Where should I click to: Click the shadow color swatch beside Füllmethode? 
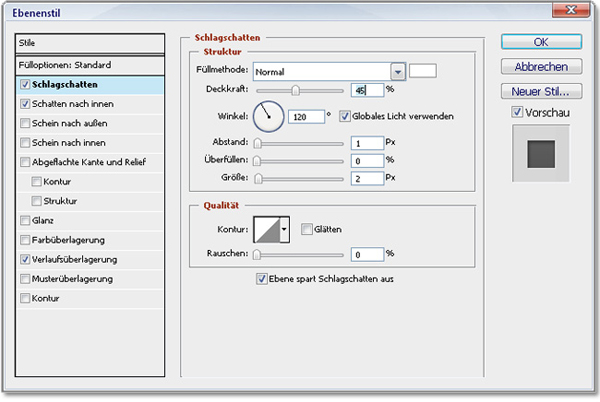click(423, 71)
